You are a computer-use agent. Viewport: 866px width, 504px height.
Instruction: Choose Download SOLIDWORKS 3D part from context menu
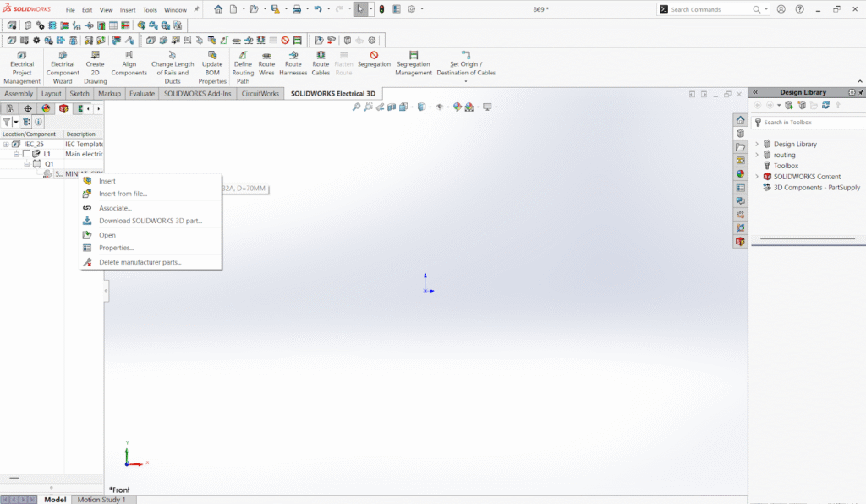[150, 221]
